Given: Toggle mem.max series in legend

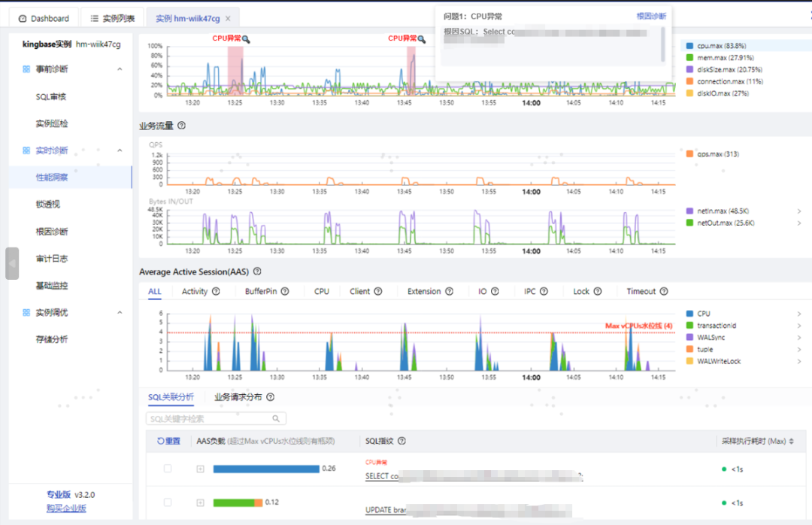Looking at the screenshot, I should (720, 57).
